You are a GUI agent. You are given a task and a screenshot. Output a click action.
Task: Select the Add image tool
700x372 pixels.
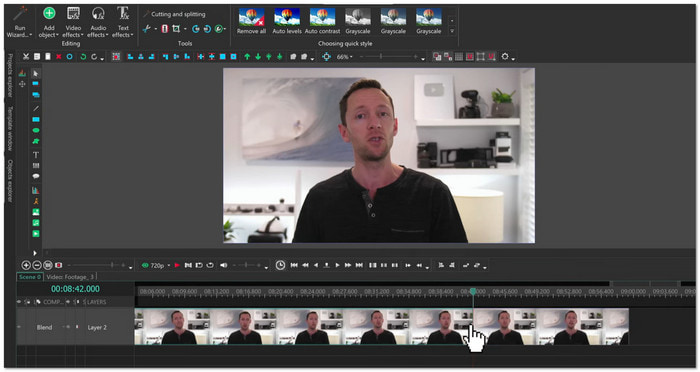(x=36, y=212)
